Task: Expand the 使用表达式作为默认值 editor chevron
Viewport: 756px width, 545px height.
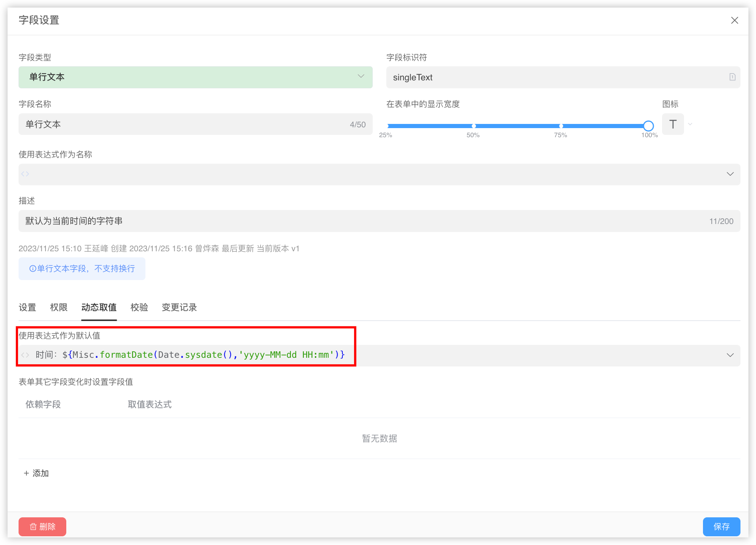Action: point(730,355)
